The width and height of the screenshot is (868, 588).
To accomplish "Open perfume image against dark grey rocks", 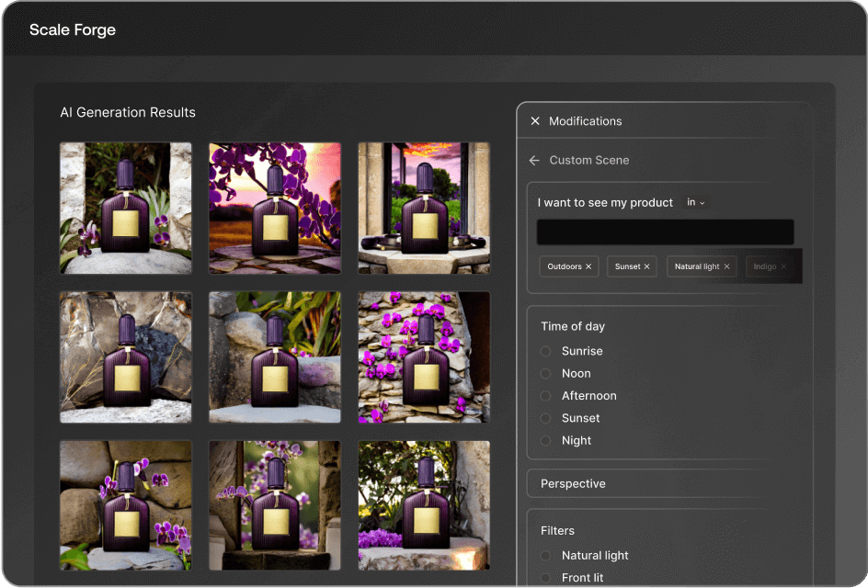I will pyautogui.click(x=126, y=357).
